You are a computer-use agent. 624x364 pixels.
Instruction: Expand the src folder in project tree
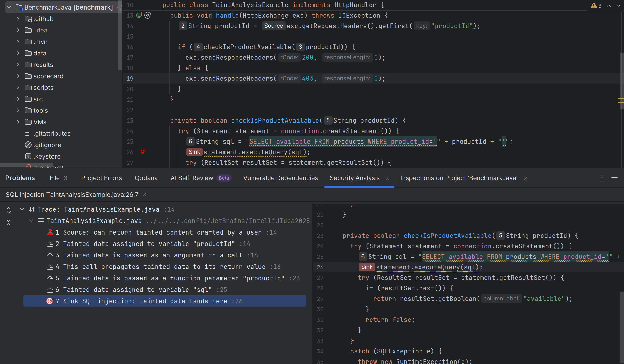click(x=18, y=99)
